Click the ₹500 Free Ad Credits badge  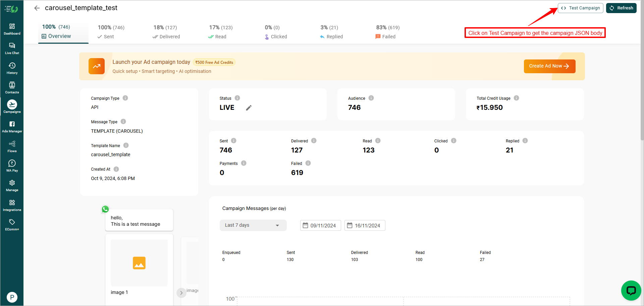tap(214, 62)
